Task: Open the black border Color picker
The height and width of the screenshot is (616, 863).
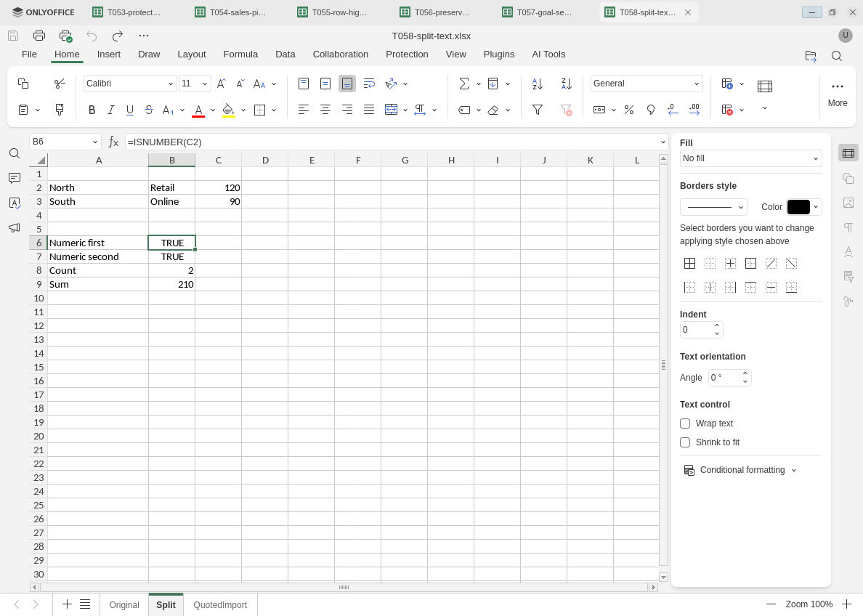Action: [804, 207]
